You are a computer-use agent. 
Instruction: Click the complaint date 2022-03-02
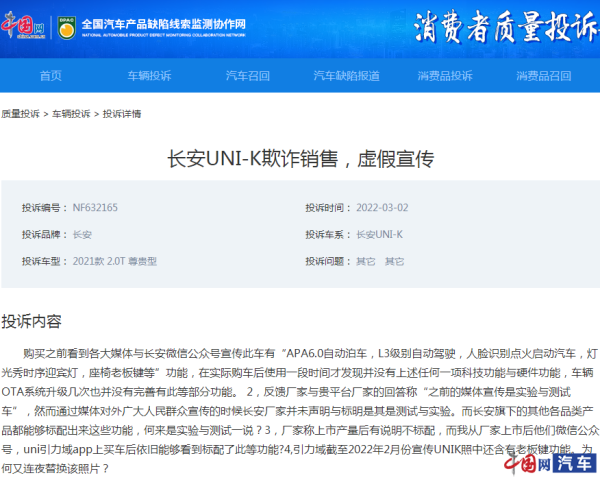click(x=382, y=208)
